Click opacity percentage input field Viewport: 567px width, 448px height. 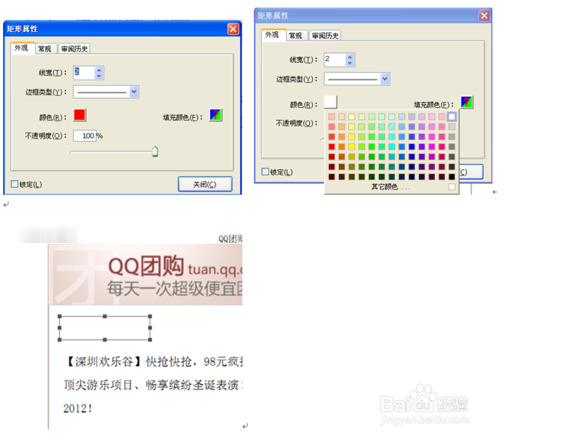tap(85, 136)
